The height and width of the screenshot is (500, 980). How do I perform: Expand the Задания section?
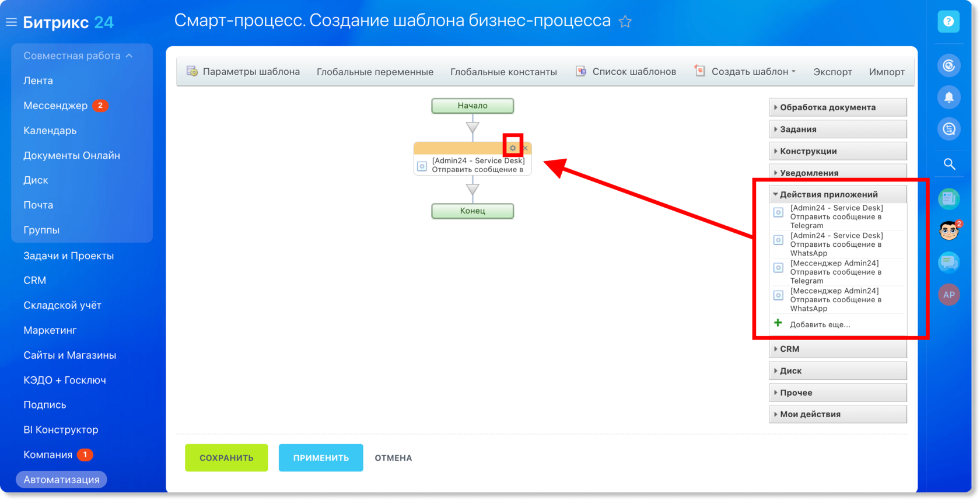tap(838, 129)
